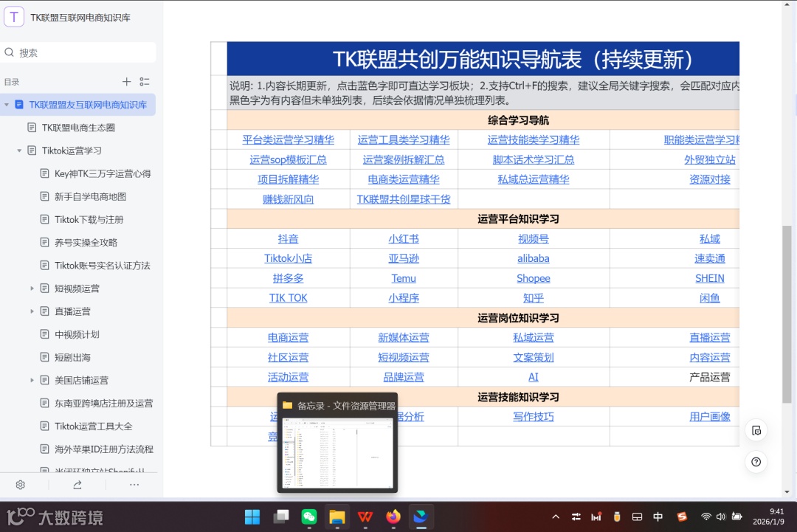797x532 pixels.
Task: Open the Windows Start menu
Action: pyautogui.click(x=252, y=517)
